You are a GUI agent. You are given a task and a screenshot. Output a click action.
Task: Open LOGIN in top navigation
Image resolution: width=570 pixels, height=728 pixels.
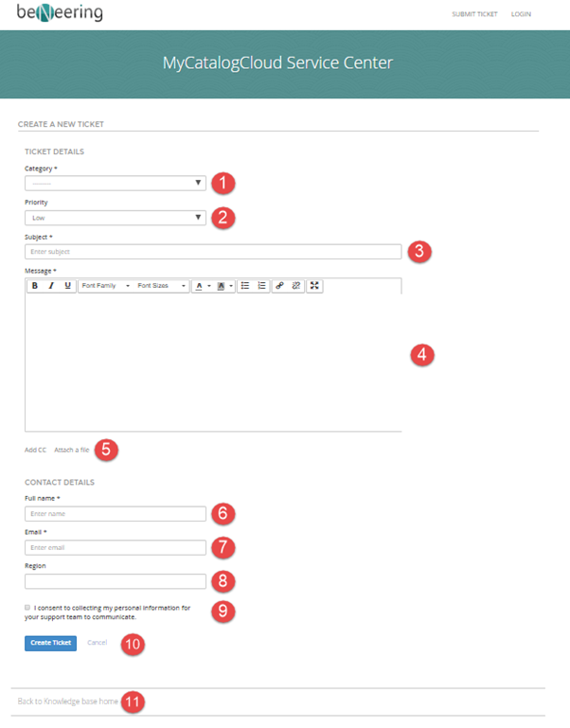coord(521,14)
